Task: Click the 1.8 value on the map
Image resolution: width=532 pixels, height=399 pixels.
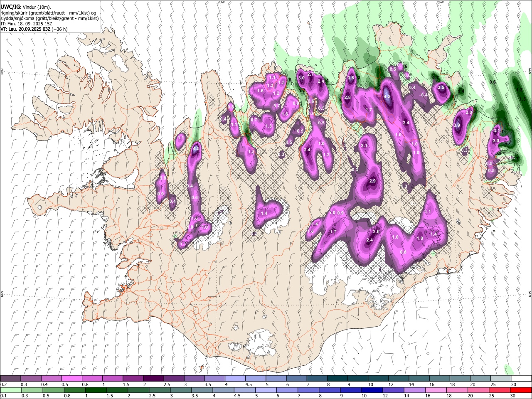Action: [420, 238]
